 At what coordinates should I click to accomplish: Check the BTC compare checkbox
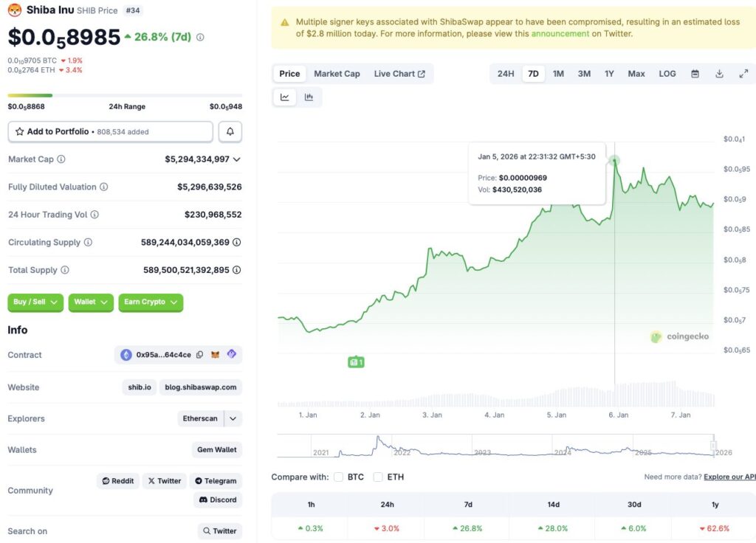tap(339, 477)
